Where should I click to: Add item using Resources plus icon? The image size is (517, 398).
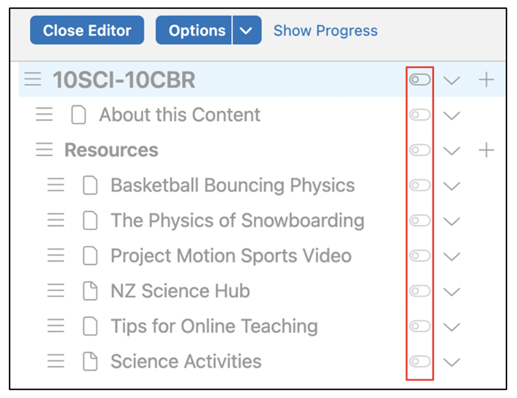(x=486, y=150)
